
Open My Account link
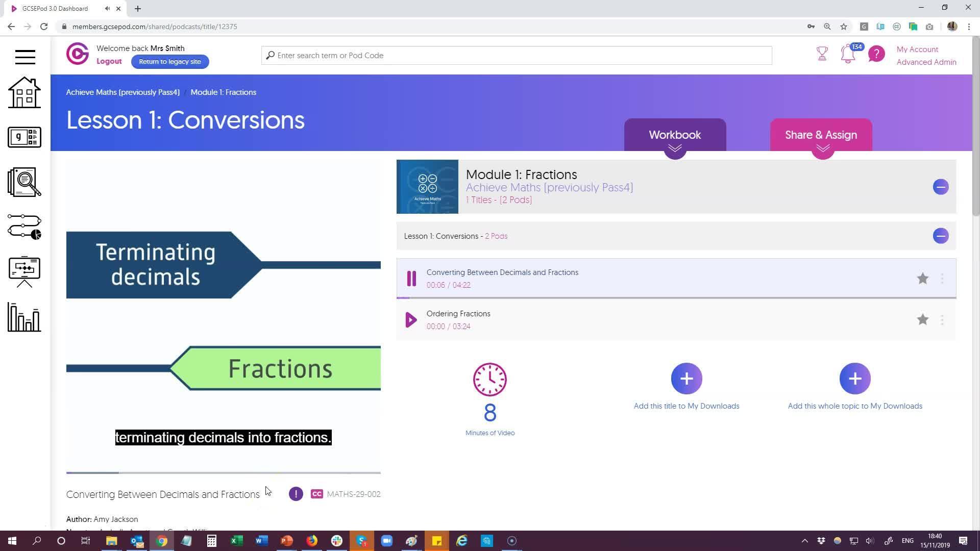pyautogui.click(x=917, y=49)
